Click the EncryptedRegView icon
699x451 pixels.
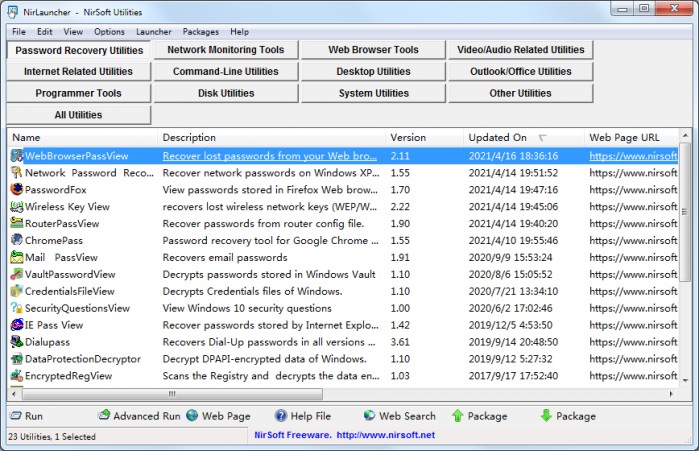(x=16, y=376)
